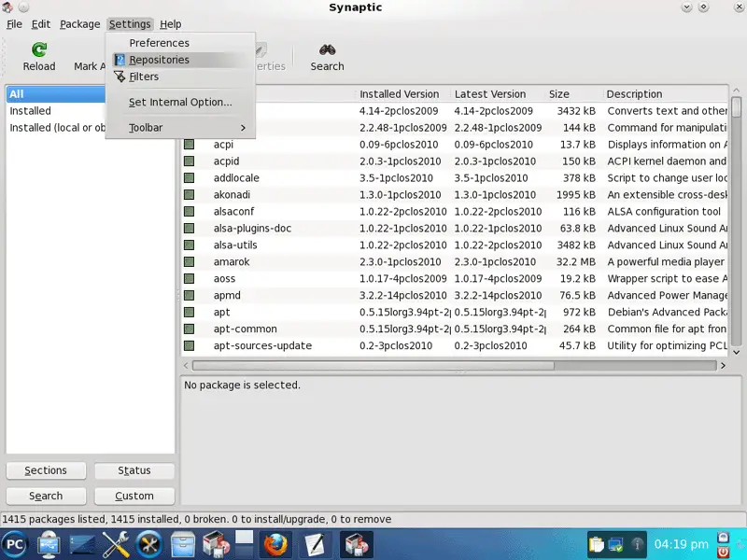Click the Repositories menu entry icon
747x560 pixels.
(x=120, y=60)
